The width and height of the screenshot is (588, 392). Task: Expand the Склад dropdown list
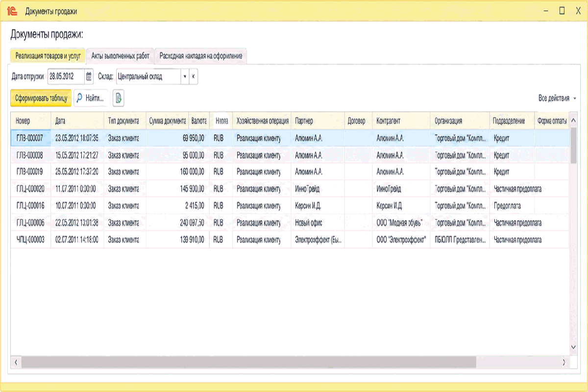point(185,76)
